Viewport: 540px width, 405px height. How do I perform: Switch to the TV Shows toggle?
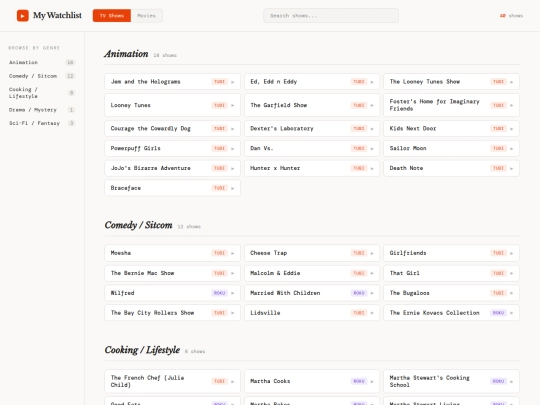click(x=112, y=15)
